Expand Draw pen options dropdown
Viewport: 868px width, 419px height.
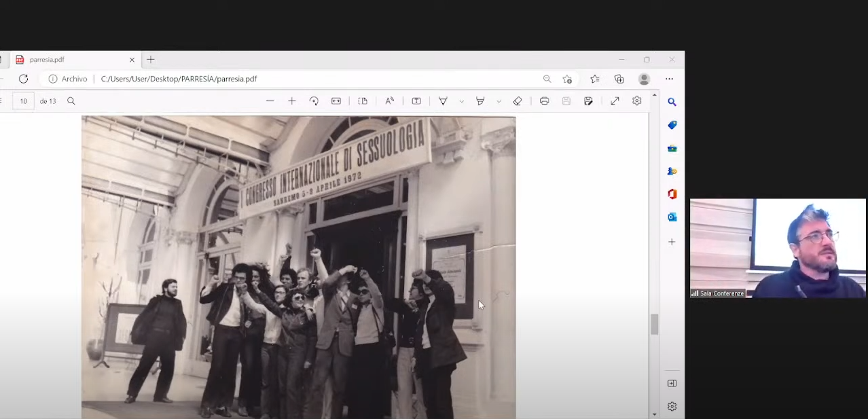coord(461,101)
